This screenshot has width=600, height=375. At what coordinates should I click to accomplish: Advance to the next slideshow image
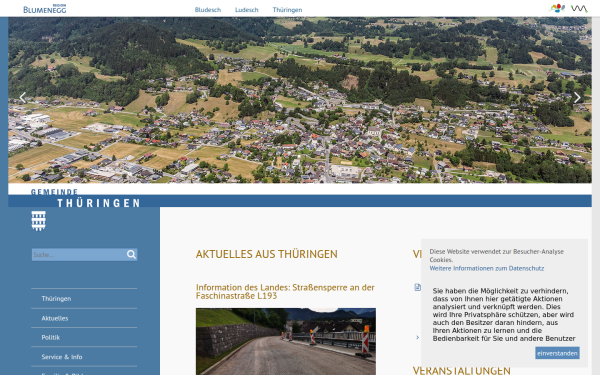point(577,98)
